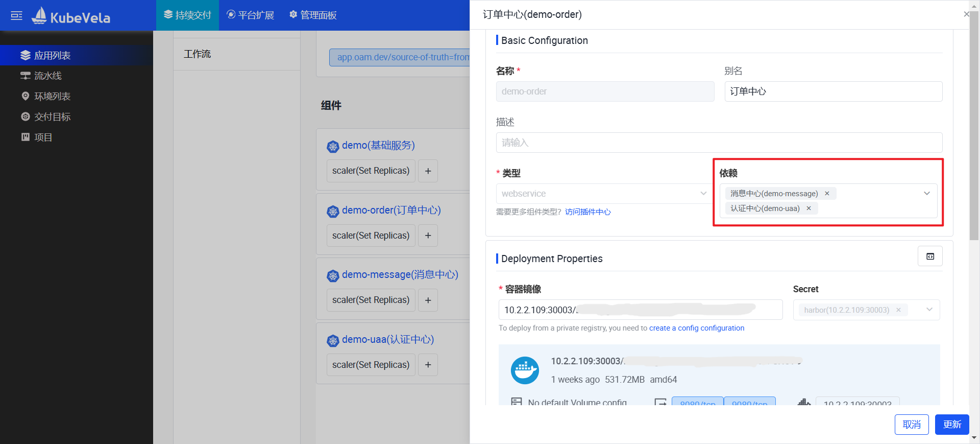Close the 订单中心 drawer panel
Viewport: 980px width, 444px height.
coord(966,14)
